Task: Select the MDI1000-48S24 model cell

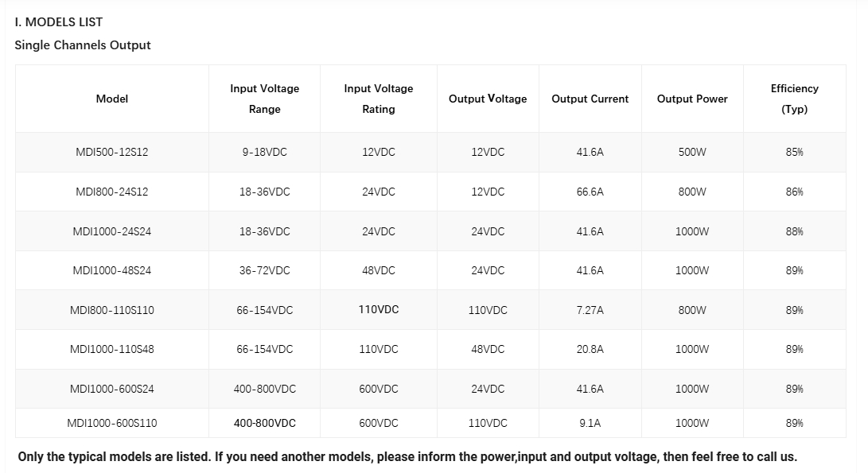Action: (x=112, y=270)
